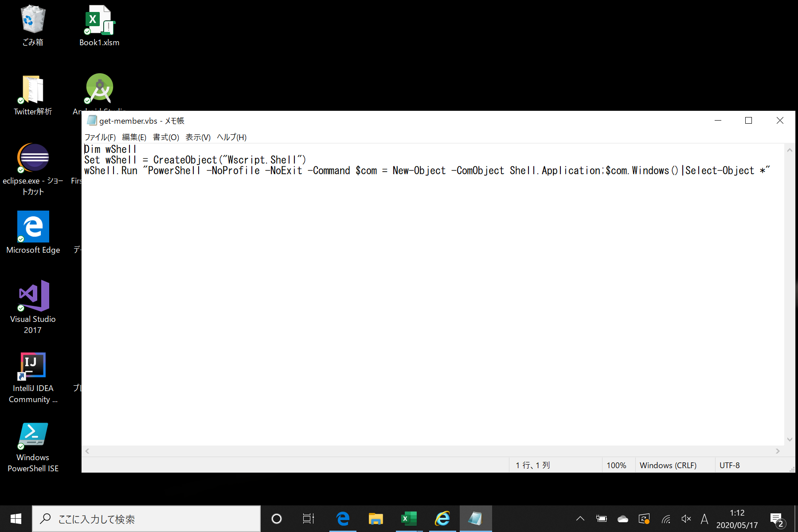The image size is (798, 532).
Task: Open the 表示(V) menu in Notepad
Action: click(x=198, y=137)
